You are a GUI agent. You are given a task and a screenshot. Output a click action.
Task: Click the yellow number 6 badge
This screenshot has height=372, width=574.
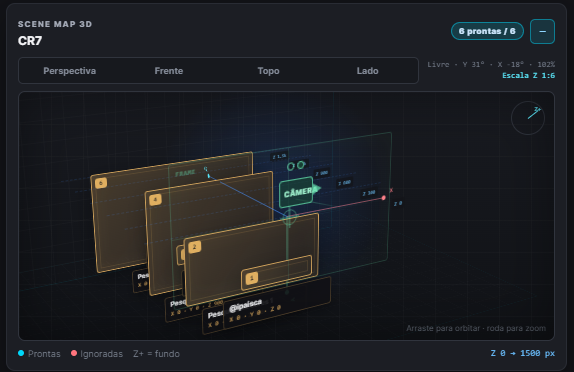(101, 183)
